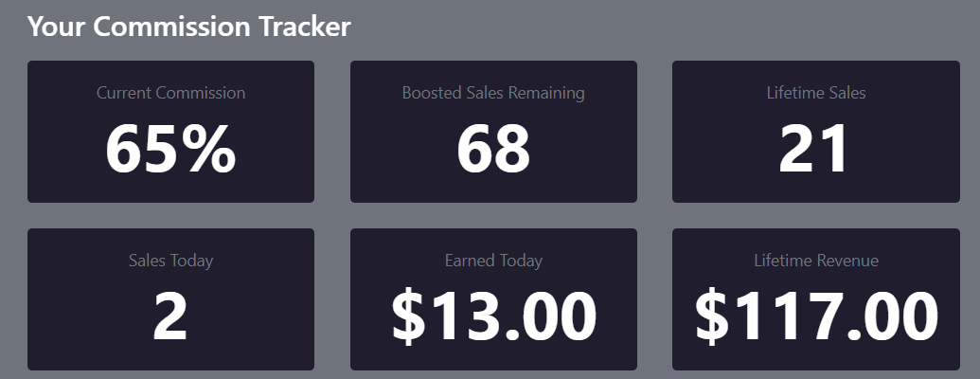This screenshot has width=980, height=379.
Task: Click the Your Commission Tracker heading
Action: (x=188, y=27)
